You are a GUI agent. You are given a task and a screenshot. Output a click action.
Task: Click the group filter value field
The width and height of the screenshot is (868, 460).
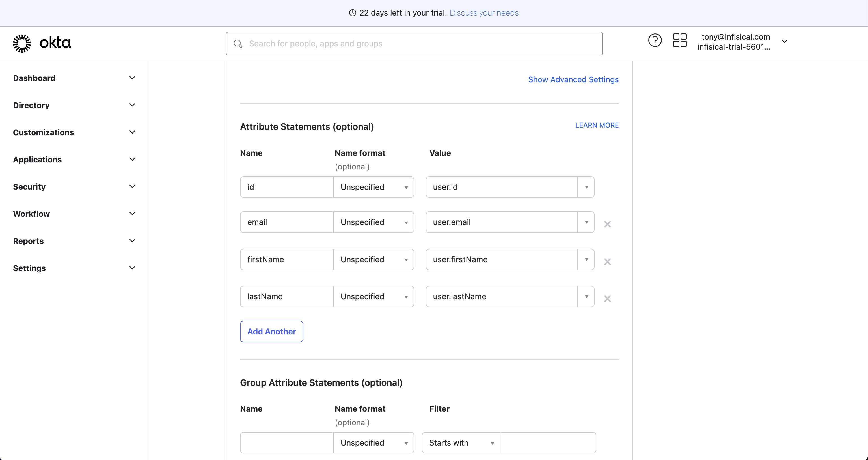pos(548,443)
